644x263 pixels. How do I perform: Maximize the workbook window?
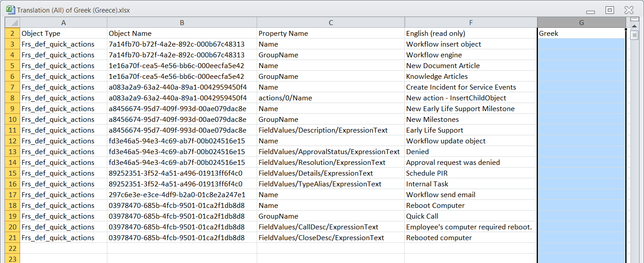[x=610, y=10]
